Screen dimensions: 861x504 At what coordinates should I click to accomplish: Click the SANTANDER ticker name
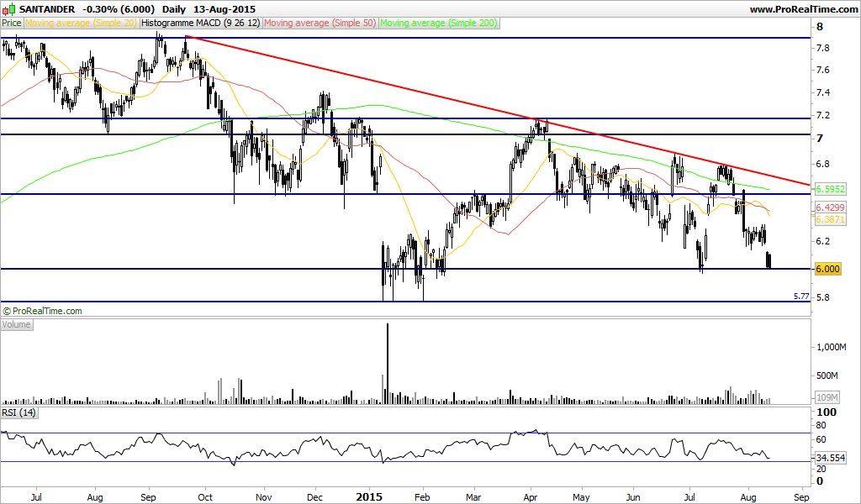[x=47, y=9]
